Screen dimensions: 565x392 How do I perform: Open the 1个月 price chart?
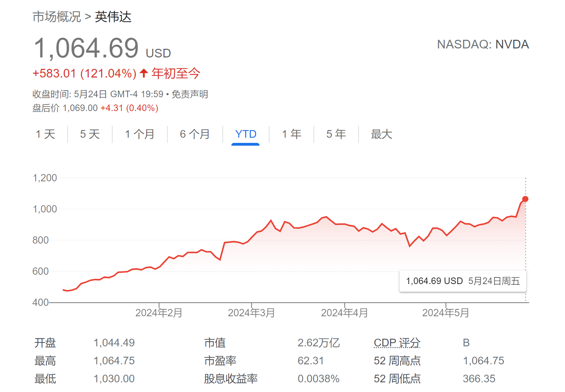point(140,135)
